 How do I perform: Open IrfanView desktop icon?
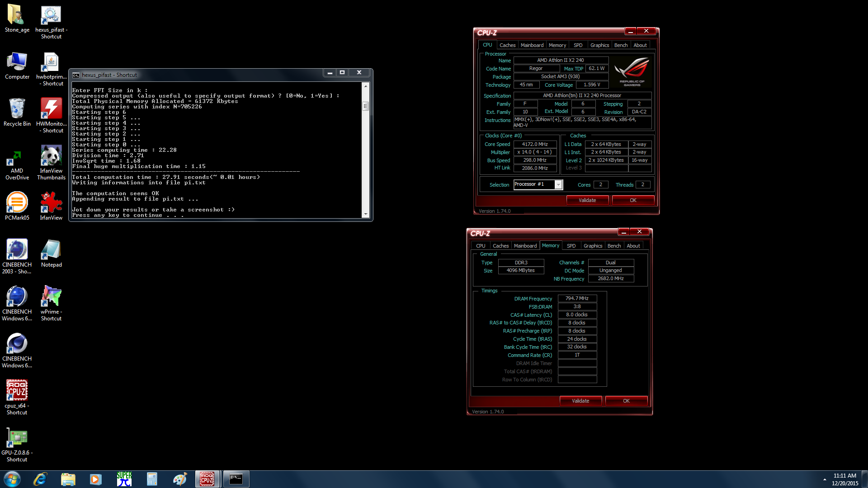point(51,206)
